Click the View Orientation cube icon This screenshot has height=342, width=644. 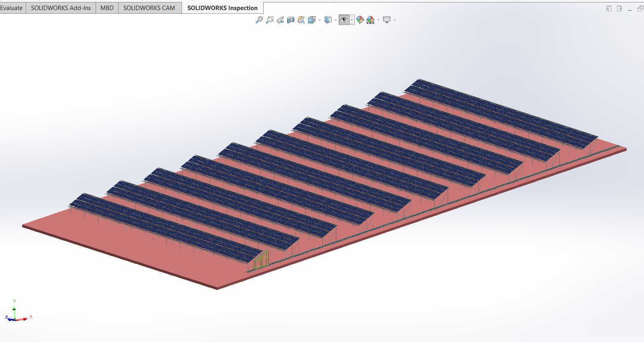[x=311, y=20]
